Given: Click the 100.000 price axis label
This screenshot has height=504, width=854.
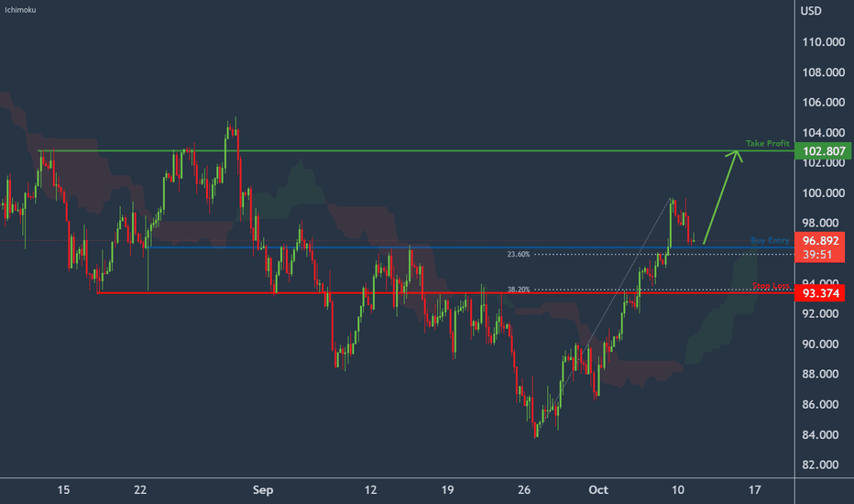Looking at the screenshot, I should (x=824, y=192).
